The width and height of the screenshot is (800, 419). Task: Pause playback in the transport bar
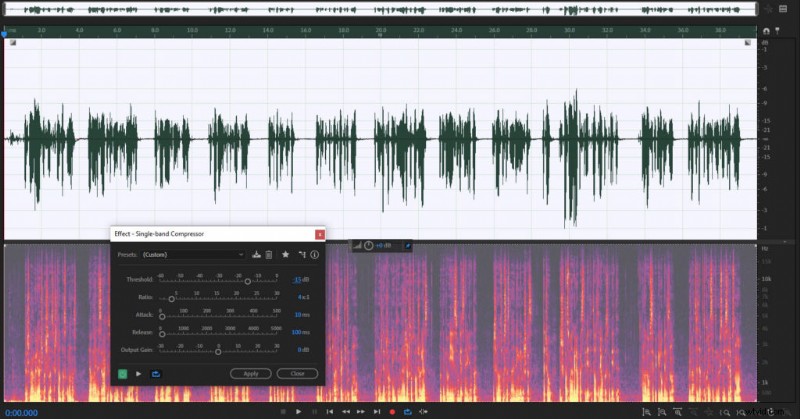[x=314, y=411]
